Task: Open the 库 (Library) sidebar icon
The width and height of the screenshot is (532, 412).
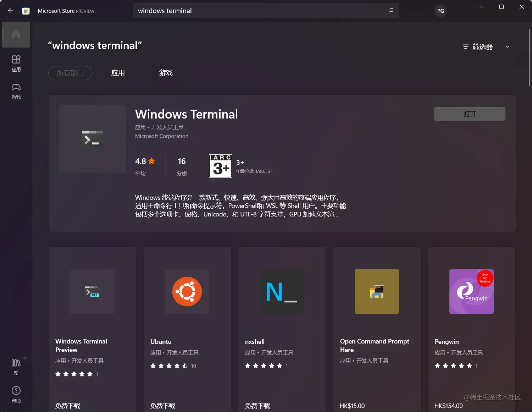Action: click(16, 367)
